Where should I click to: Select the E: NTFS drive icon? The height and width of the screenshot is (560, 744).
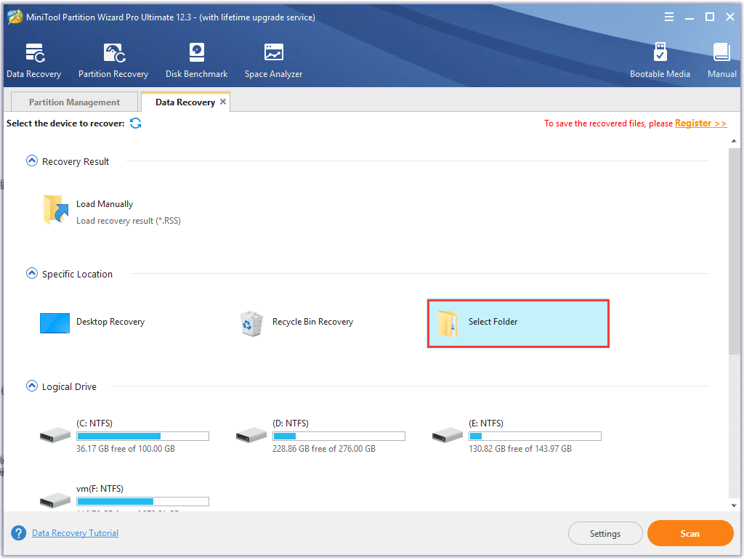[x=448, y=435]
